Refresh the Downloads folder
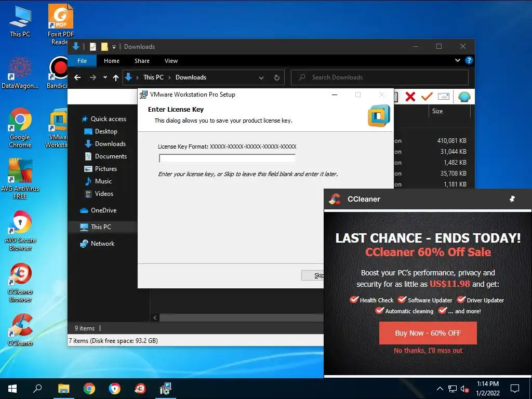The height and width of the screenshot is (399, 532). 277,78
